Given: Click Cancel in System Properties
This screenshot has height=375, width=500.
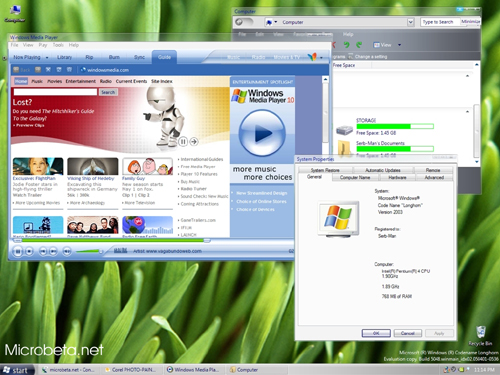Looking at the screenshot, I should pyautogui.click(x=408, y=333).
